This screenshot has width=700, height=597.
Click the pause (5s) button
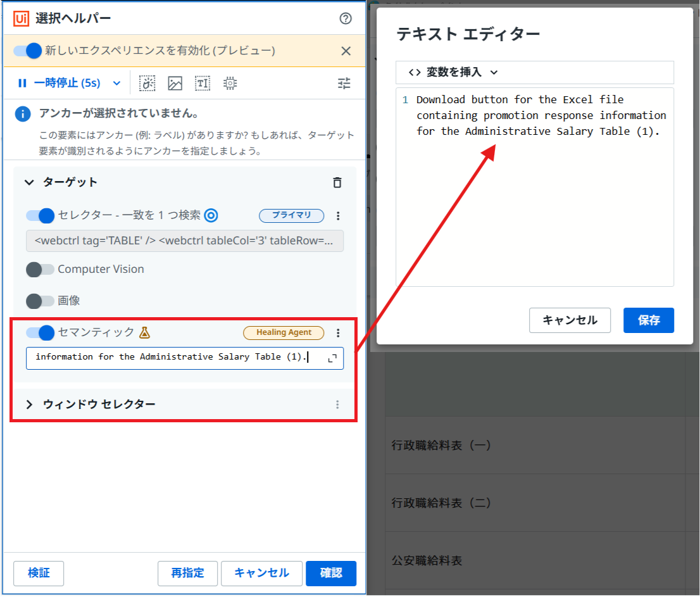tap(59, 83)
